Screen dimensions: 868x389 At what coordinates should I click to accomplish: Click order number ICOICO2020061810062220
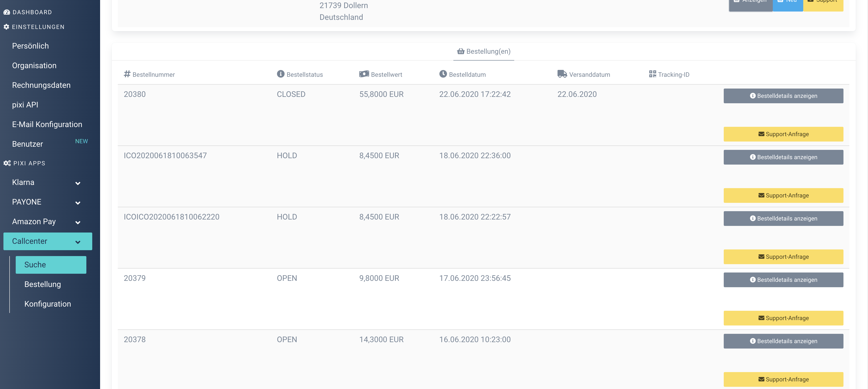[x=171, y=217]
